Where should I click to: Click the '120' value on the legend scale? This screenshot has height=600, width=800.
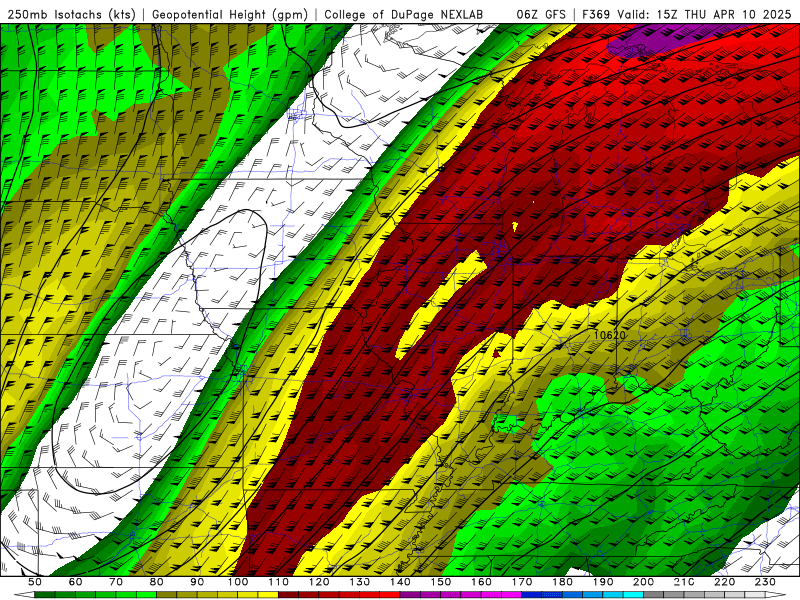point(319,582)
